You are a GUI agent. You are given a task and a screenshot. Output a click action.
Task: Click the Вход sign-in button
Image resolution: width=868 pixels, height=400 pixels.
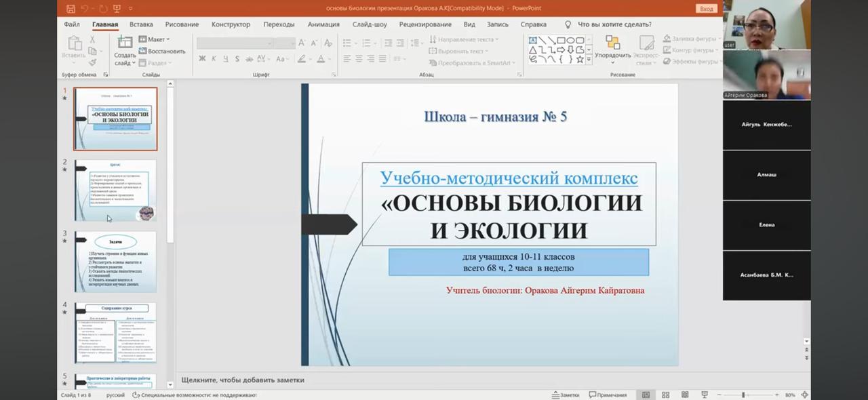coord(706,9)
